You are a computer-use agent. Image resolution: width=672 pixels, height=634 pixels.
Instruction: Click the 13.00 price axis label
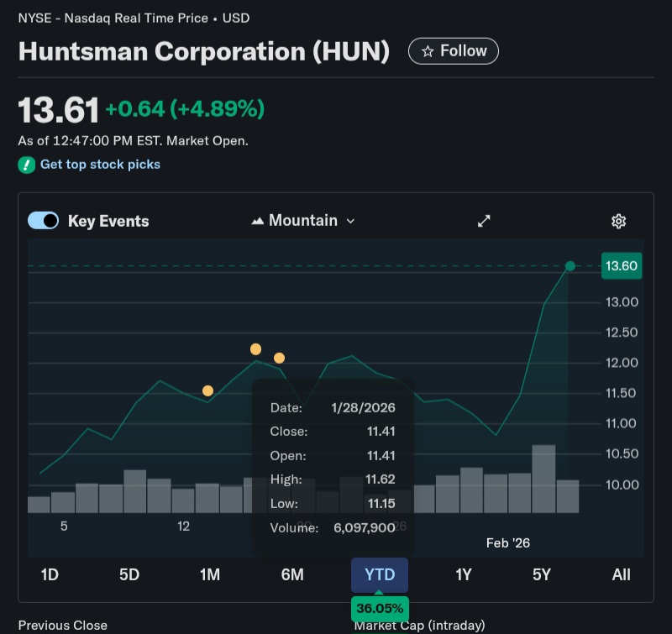click(x=622, y=302)
